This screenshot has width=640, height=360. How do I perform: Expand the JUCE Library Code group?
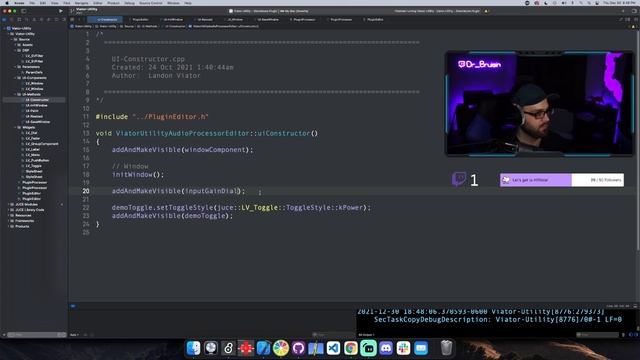click(x=9, y=210)
